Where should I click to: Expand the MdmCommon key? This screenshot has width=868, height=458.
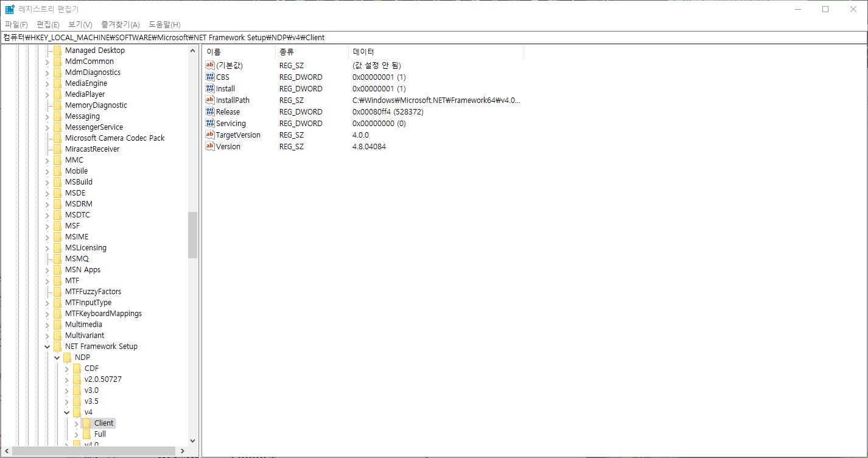[x=47, y=62]
